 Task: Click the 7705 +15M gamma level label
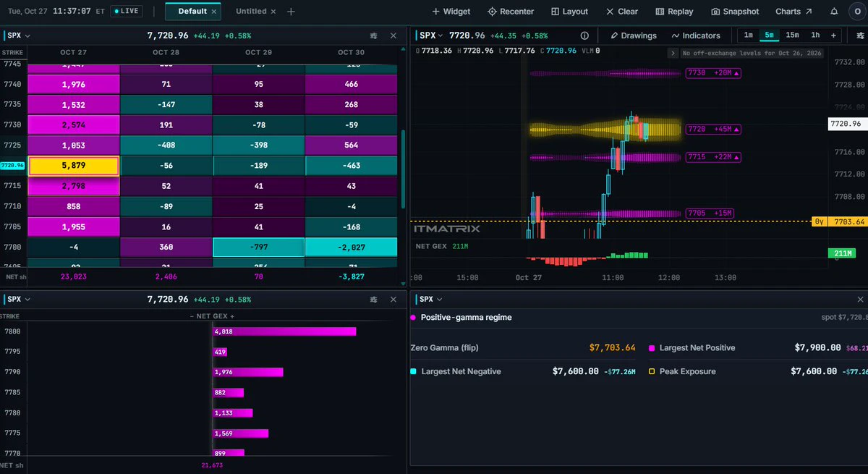tap(710, 213)
